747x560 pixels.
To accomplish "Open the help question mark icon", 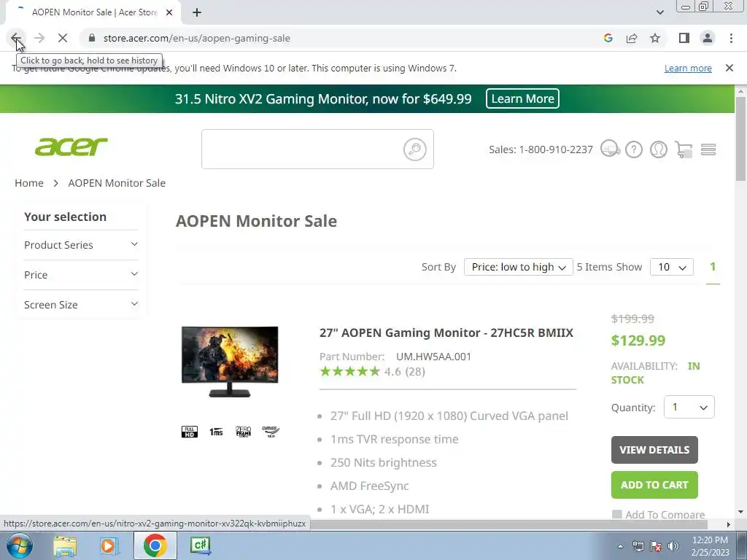I will pos(634,149).
